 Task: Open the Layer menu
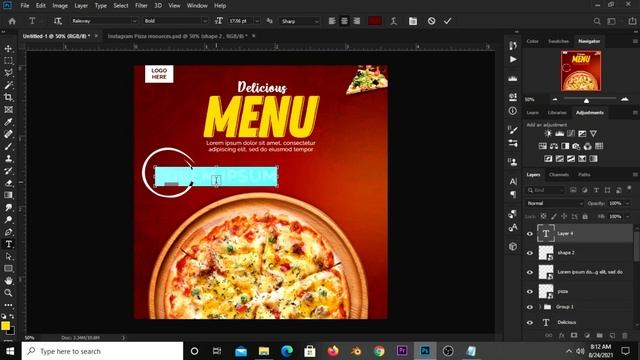tap(81, 6)
